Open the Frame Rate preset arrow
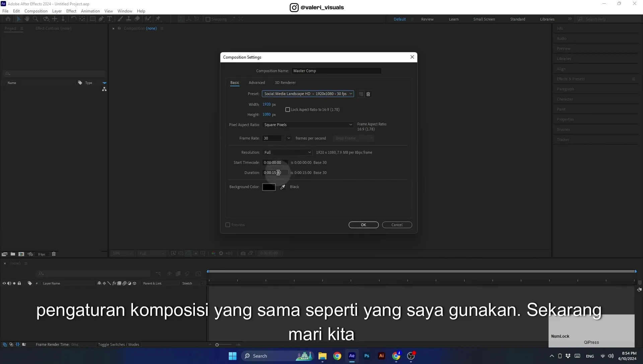643x364 pixels. pos(289,138)
